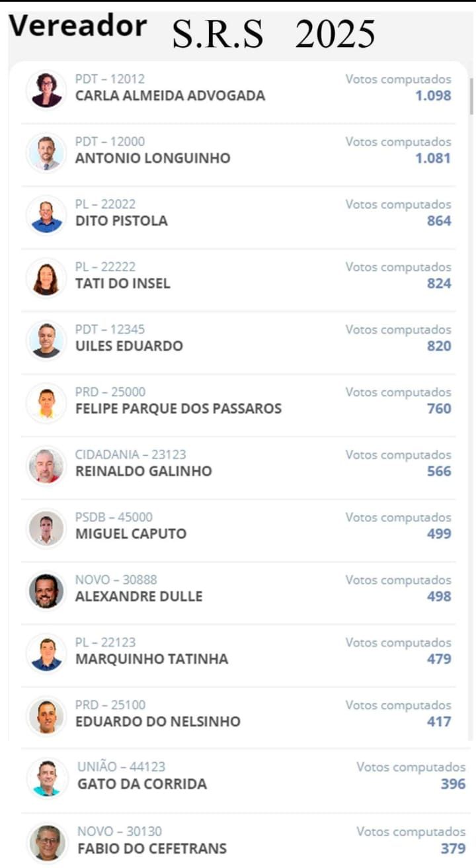Click Dito Pistola's 864 vote total
This screenshot has height=868, width=476.
point(439,220)
